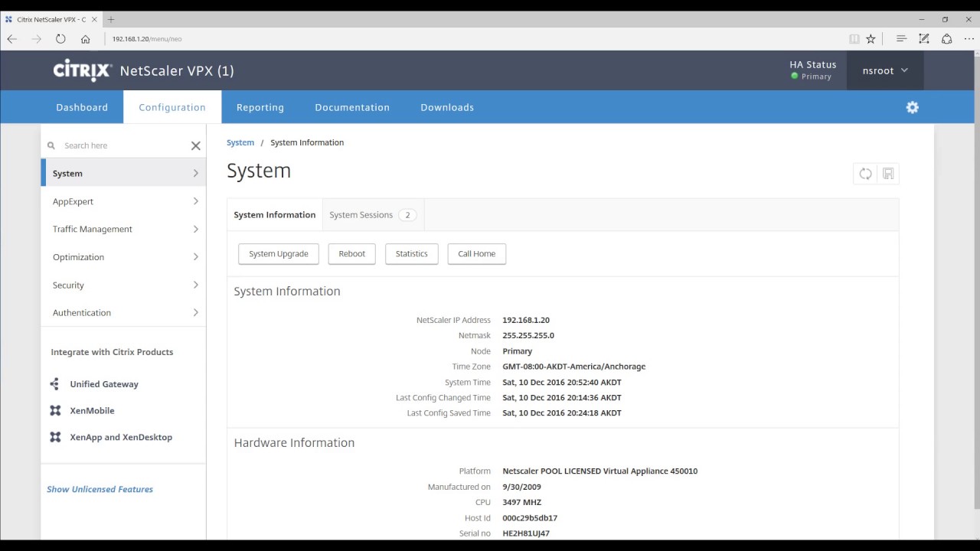Open the Documentation tab
The image size is (980, 551).
point(352,107)
